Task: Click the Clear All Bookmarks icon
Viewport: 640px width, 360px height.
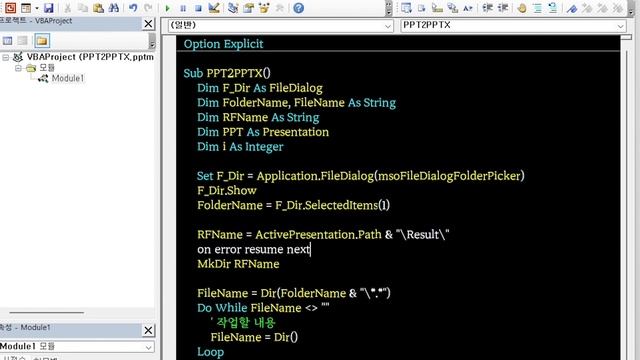Action: click(x=618, y=8)
